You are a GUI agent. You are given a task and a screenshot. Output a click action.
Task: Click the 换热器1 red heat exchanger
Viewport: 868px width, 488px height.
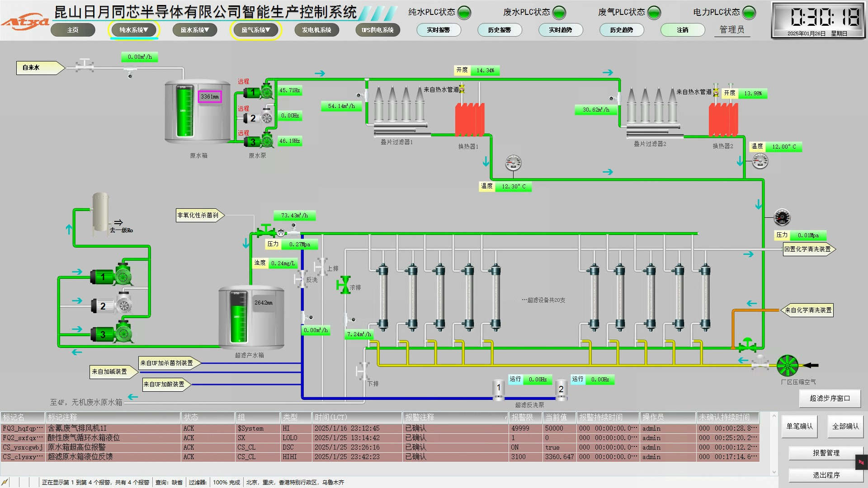469,120
